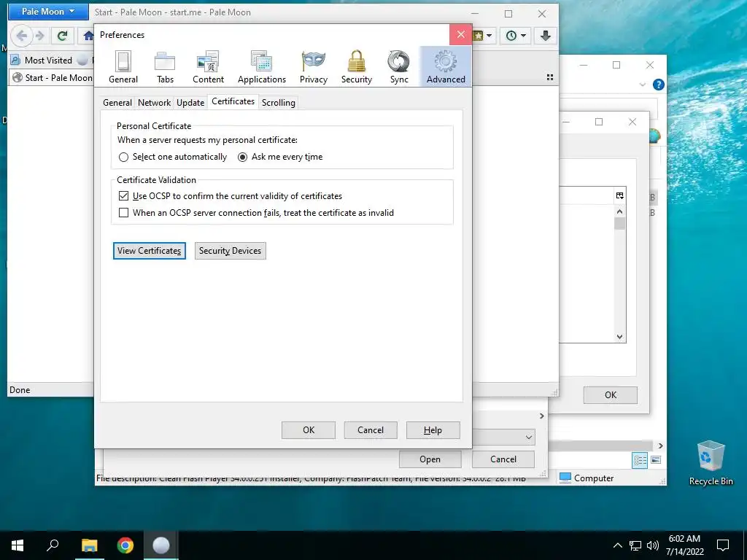The width and height of the screenshot is (747, 560).
Task: Open the bookmarks star toolbar button
Action: click(x=479, y=36)
